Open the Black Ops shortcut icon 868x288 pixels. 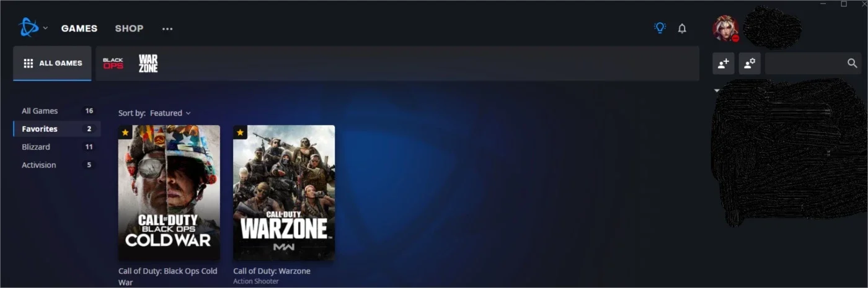(x=113, y=63)
